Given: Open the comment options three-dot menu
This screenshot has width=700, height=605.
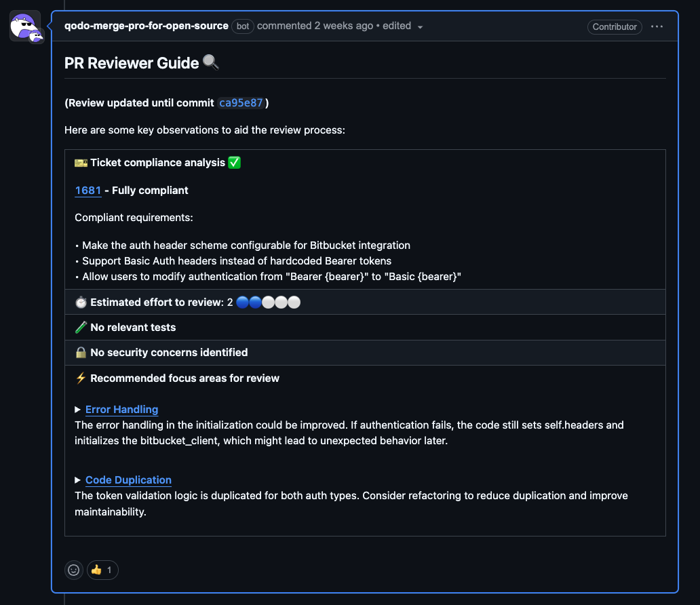Looking at the screenshot, I should click(x=657, y=26).
